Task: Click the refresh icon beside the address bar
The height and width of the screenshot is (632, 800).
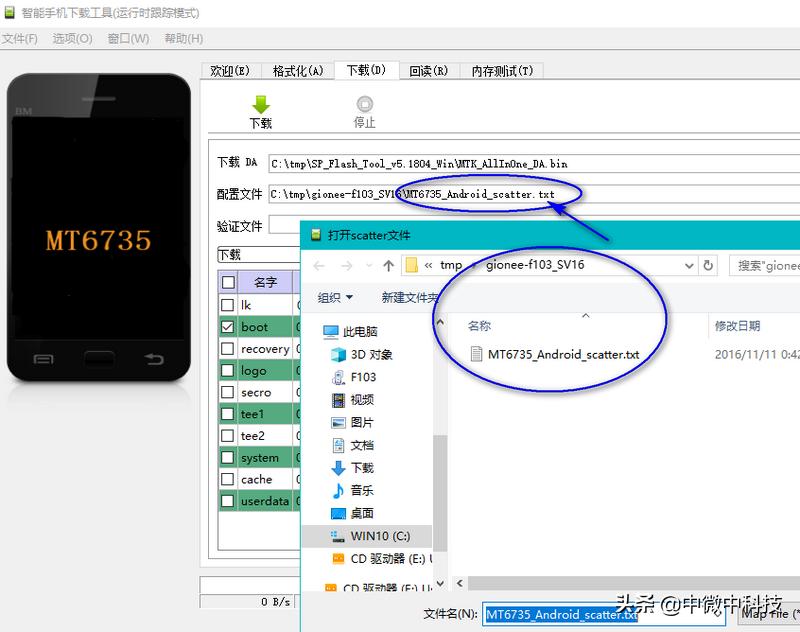Action: (x=709, y=265)
